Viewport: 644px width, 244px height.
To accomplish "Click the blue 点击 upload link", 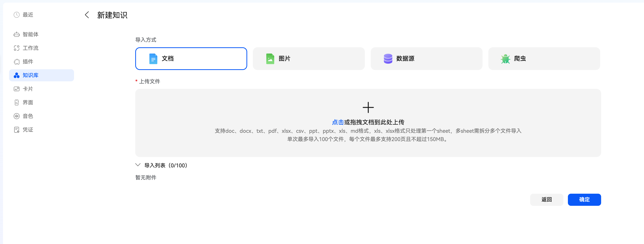I will (338, 122).
